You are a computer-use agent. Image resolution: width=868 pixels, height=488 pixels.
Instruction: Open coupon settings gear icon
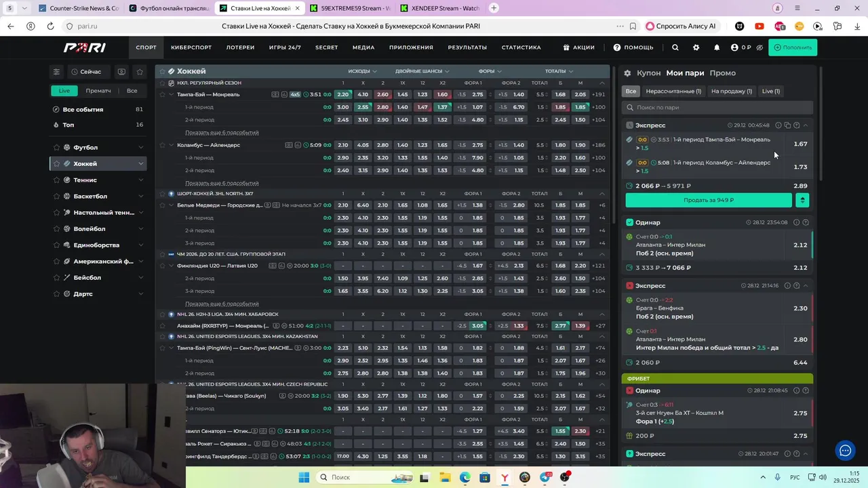[x=627, y=73]
